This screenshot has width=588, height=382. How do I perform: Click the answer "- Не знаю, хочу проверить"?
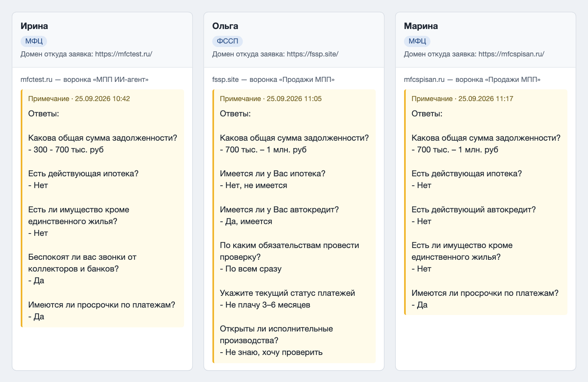[x=271, y=352]
